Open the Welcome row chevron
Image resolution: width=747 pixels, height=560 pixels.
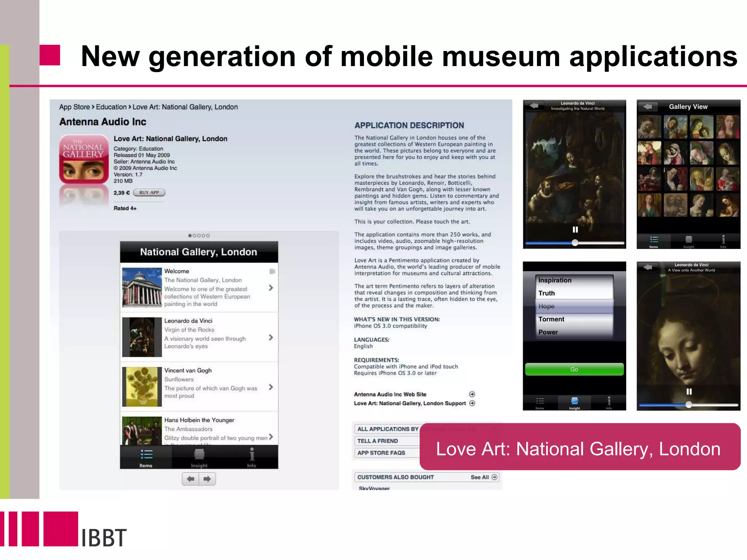click(x=271, y=288)
